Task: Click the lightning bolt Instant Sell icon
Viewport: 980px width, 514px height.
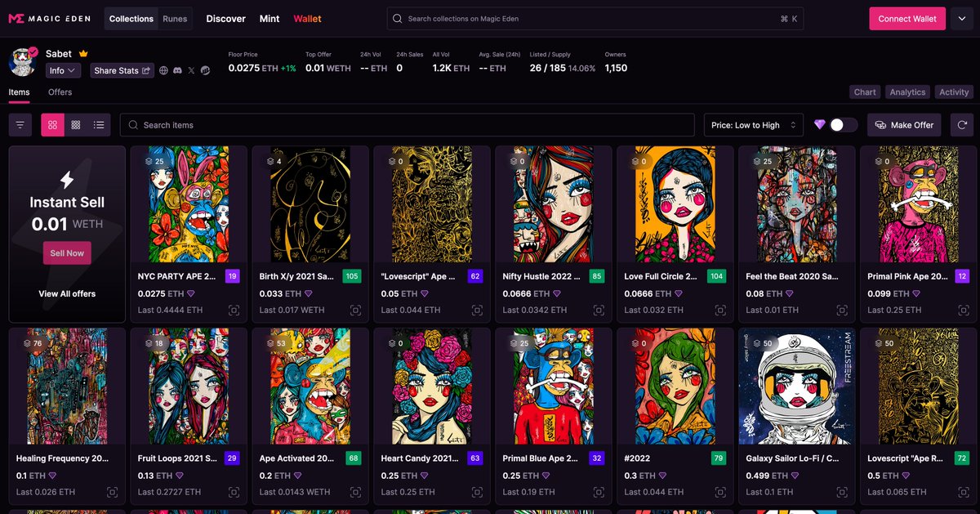Action: [67, 180]
